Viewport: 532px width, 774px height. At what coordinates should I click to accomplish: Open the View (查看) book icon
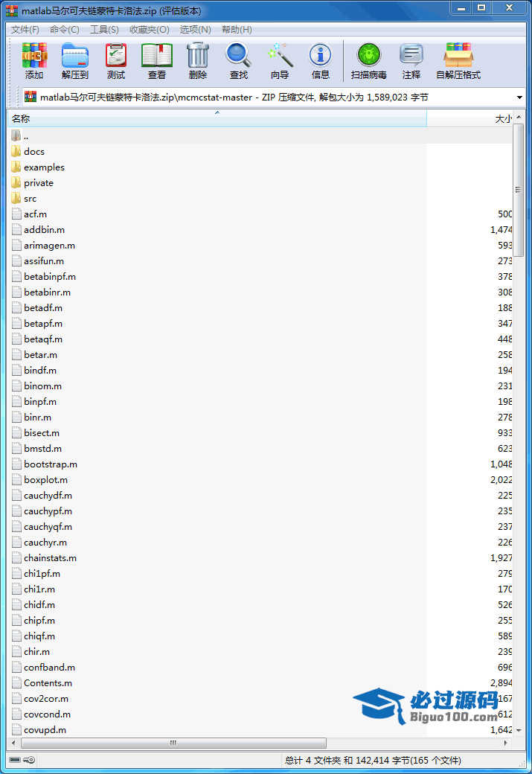pyautogui.click(x=157, y=61)
